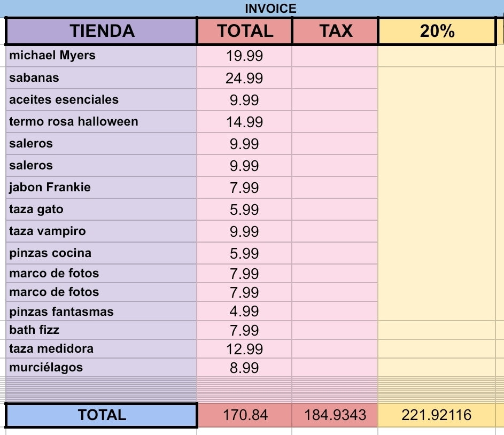Click the bath fizz cell
Viewport: 504px width, 435px height.
(x=102, y=330)
